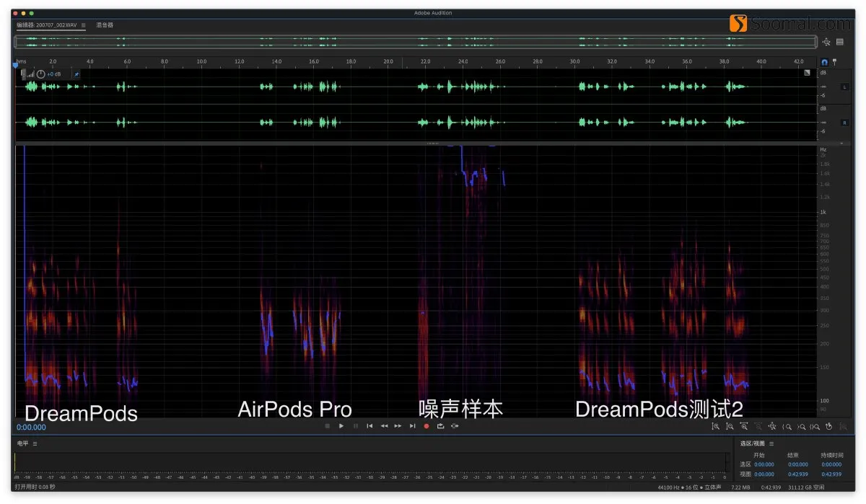This screenshot has width=866, height=504.
Task: Pause playback with the Pause button
Action: coord(355,426)
